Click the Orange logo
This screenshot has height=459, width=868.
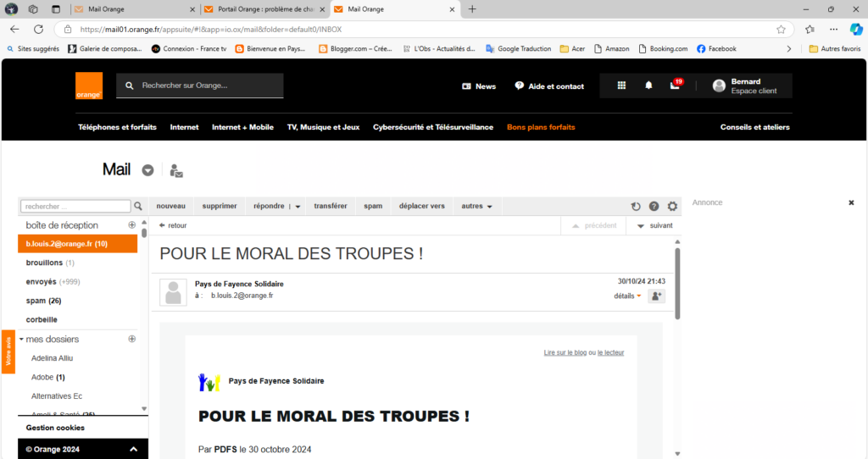[88, 86]
